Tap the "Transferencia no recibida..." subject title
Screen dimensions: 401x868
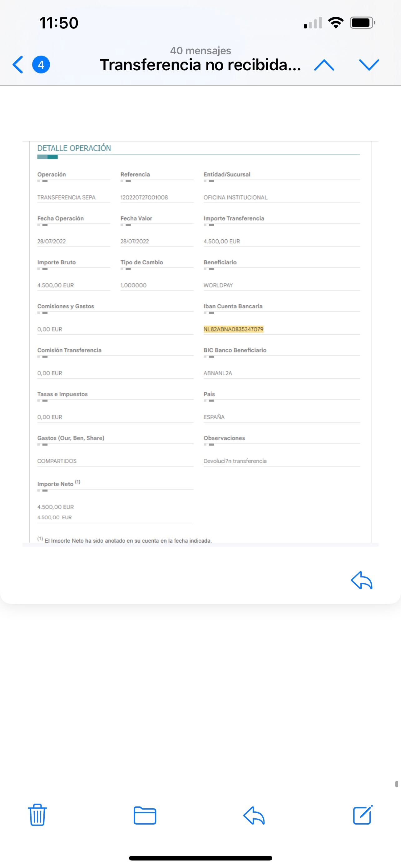coord(200,65)
